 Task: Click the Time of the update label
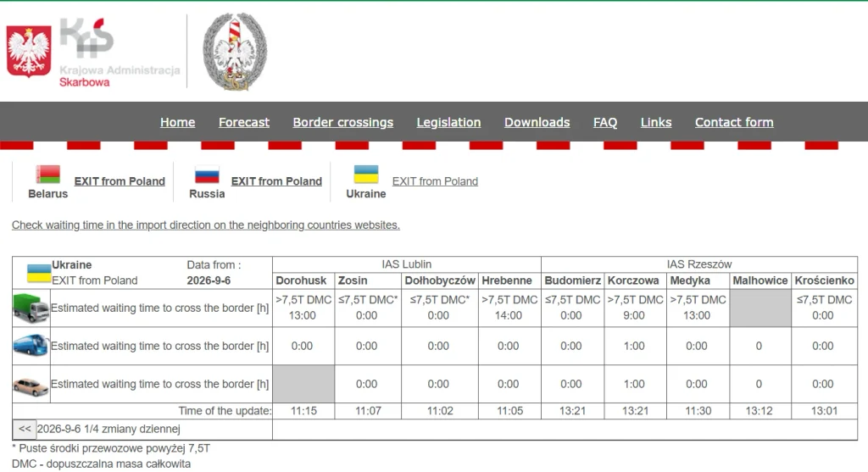pyautogui.click(x=225, y=411)
